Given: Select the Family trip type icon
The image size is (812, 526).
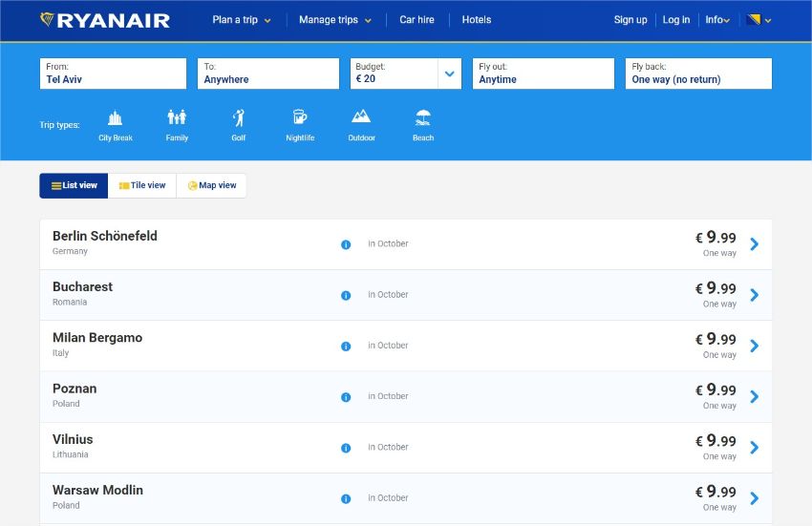Looking at the screenshot, I should (177, 117).
